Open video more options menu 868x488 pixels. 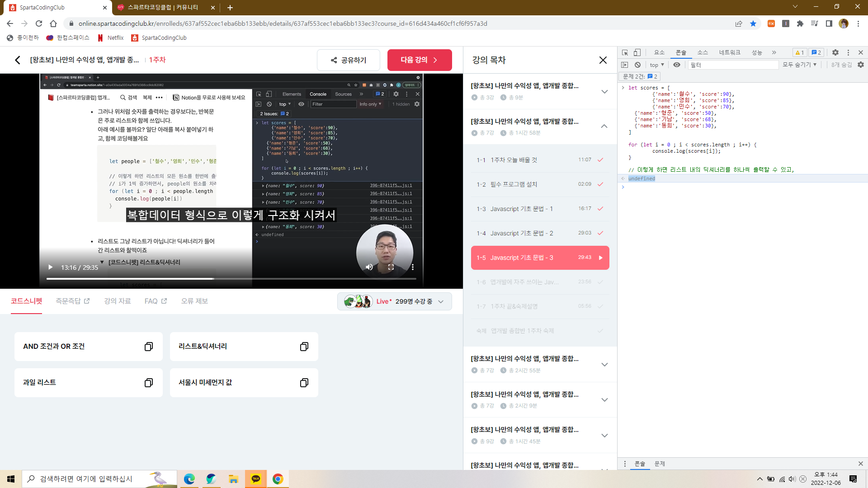(413, 267)
